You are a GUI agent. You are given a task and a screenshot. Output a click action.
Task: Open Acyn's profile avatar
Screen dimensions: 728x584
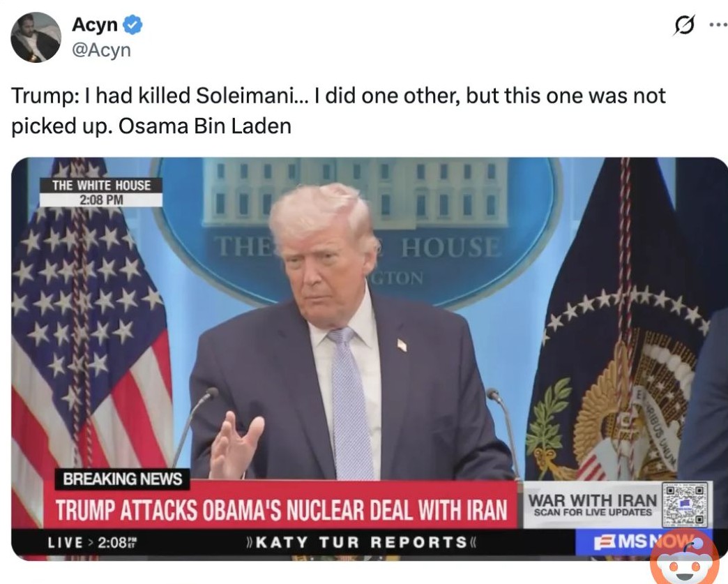click(36, 37)
